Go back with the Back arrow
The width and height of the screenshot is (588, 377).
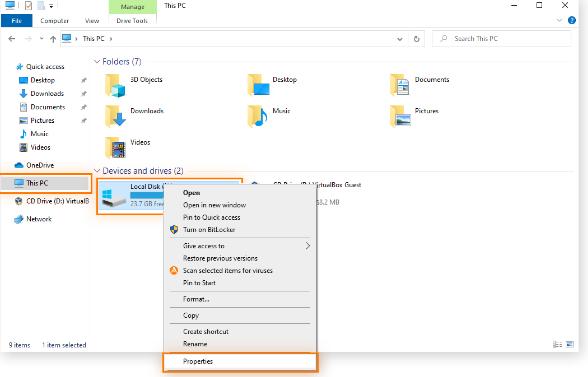click(x=12, y=39)
